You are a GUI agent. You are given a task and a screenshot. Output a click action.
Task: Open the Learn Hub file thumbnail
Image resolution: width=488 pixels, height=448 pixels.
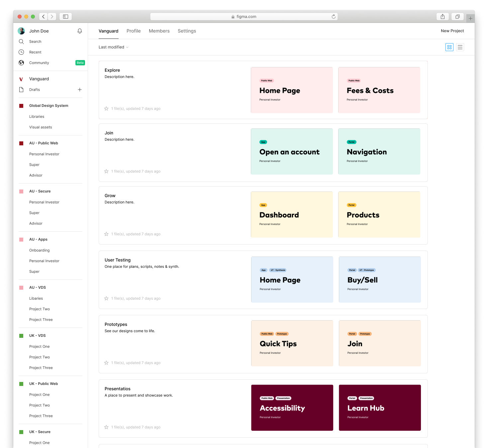tap(380, 408)
